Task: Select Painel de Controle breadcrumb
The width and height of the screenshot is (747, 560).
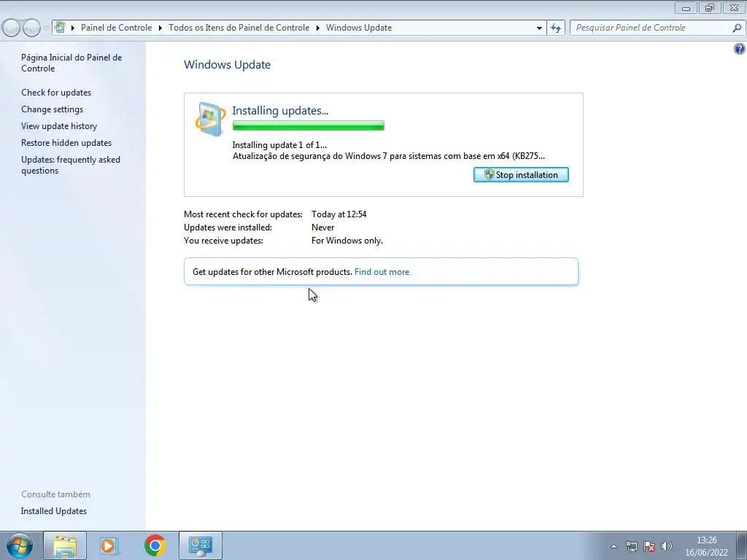Action: (x=116, y=28)
